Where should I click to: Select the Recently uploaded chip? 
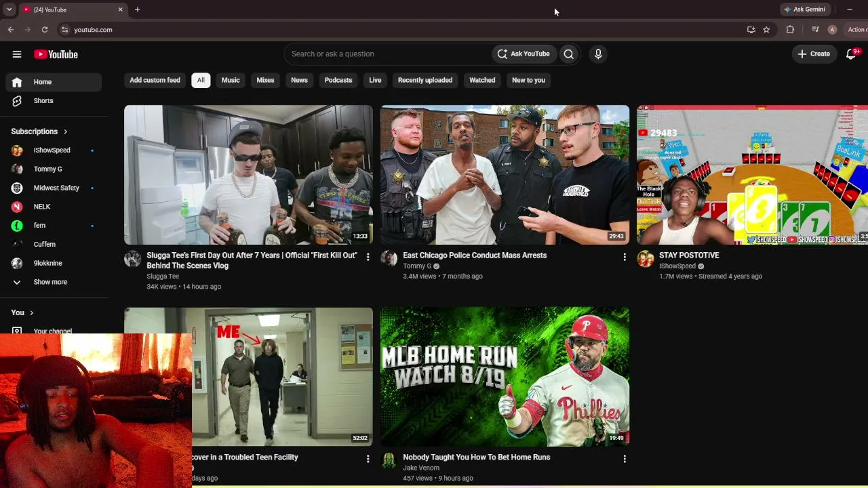click(425, 80)
